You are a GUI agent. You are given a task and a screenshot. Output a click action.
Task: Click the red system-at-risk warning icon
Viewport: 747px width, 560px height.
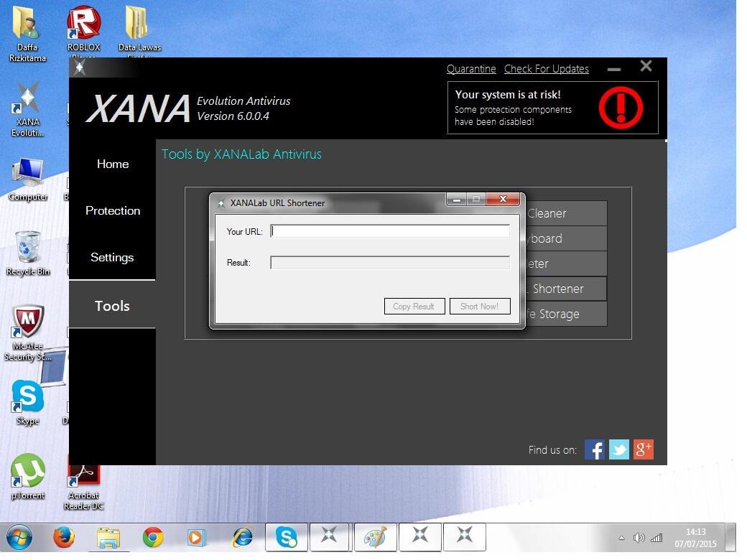pos(621,107)
